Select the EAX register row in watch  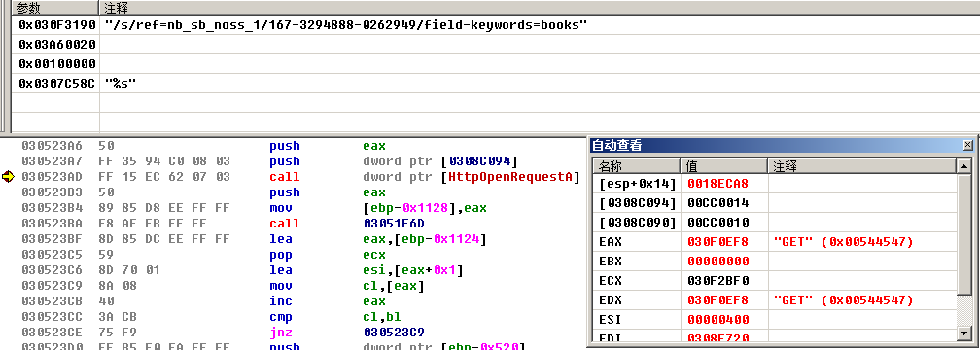click(774, 242)
